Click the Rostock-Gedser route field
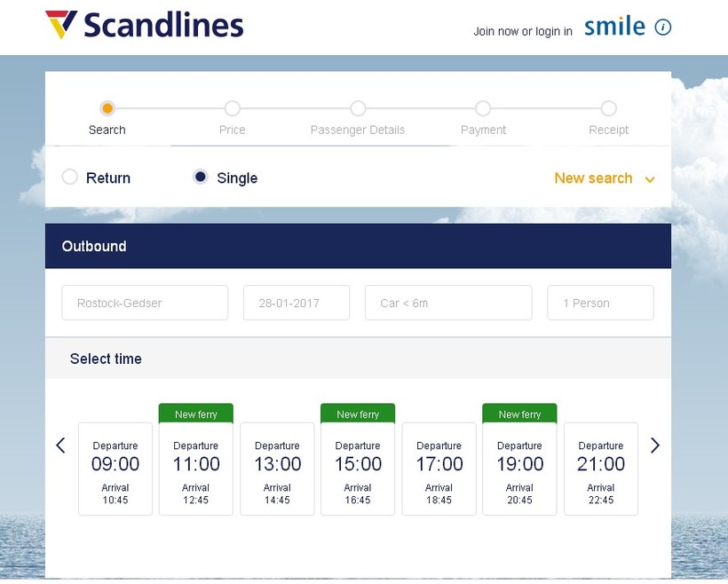The width and height of the screenshot is (728, 584). 145,303
